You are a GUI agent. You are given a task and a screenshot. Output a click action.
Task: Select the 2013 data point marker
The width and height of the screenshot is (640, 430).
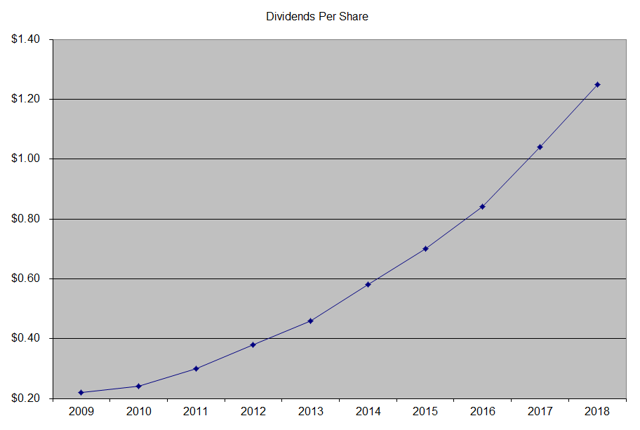(x=311, y=321)
